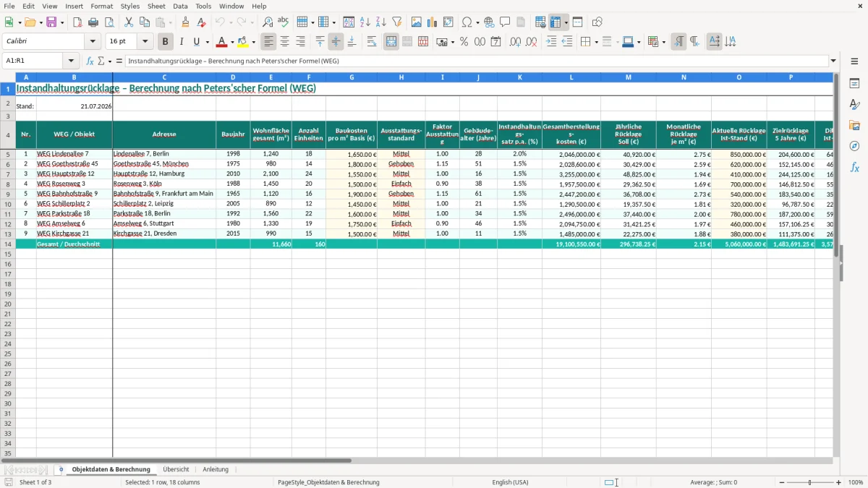Click the font color red swatch

[x=221, y=42]
